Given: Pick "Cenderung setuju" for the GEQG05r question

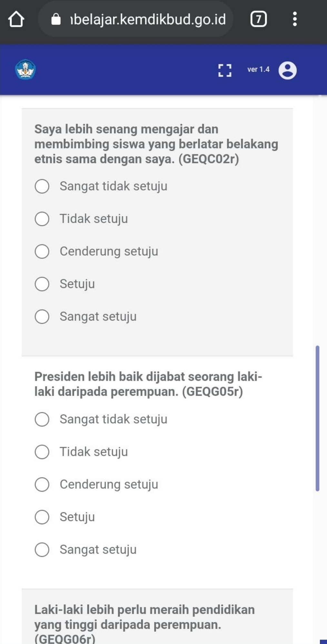Looking at the screenshot, I should (x=42, y=485).
